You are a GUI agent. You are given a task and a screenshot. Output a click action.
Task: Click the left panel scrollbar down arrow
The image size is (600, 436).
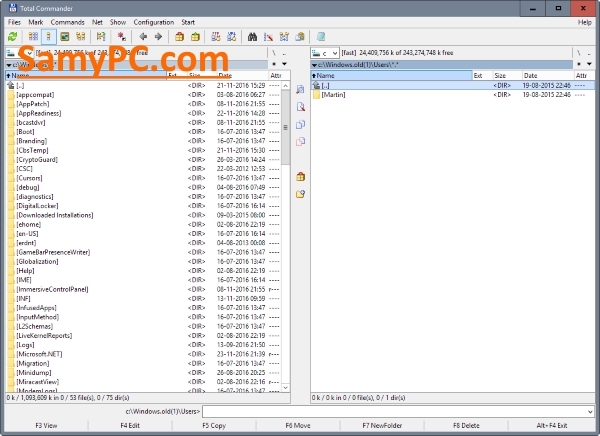pos(285,388)
